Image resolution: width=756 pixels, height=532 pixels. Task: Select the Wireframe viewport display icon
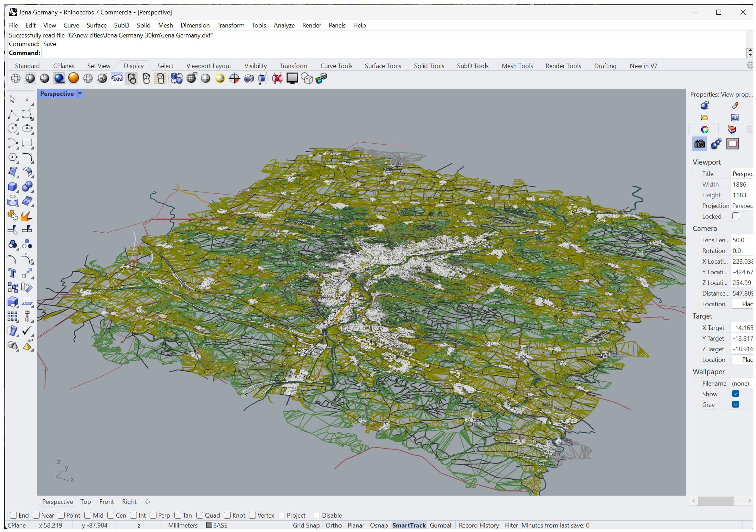[x=16, y=78]
